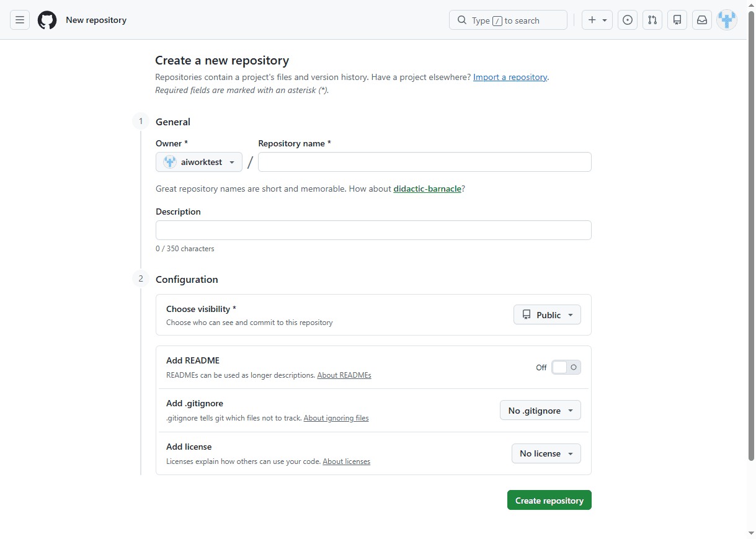The height and width of the screenshot is (539, 756).
Task: Click the Create repository button
Action: click(x=549, y=501)
